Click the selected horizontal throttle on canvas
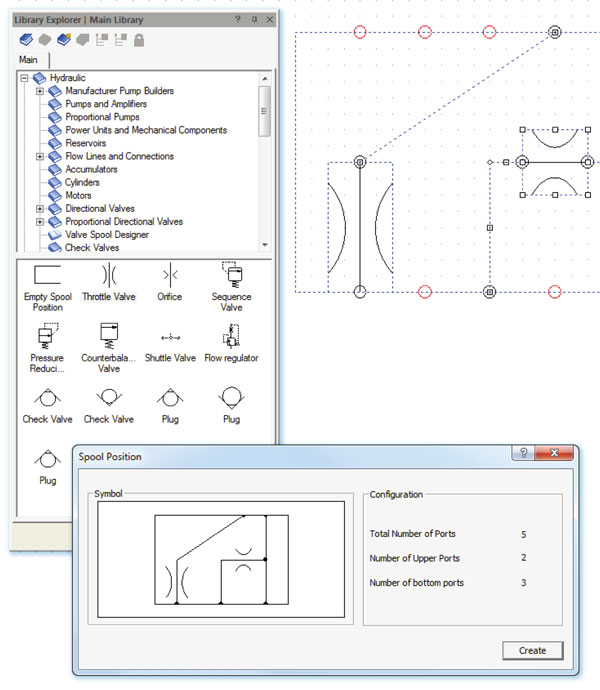Viewport: 600px width, 690px height. (555, 162)
